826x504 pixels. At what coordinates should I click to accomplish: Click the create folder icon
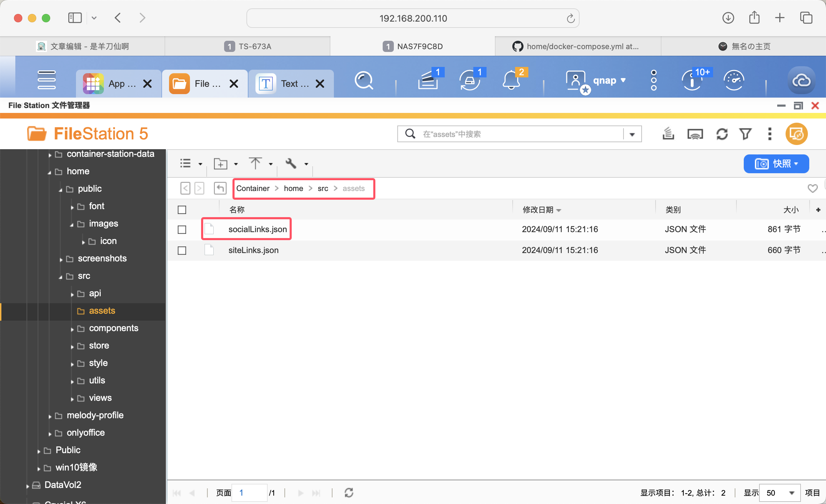click(x=221, y=163)
